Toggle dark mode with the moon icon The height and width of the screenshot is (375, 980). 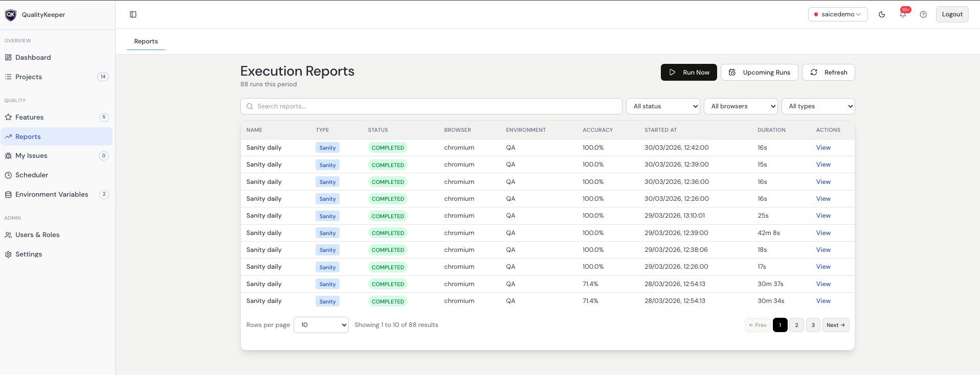882,14
